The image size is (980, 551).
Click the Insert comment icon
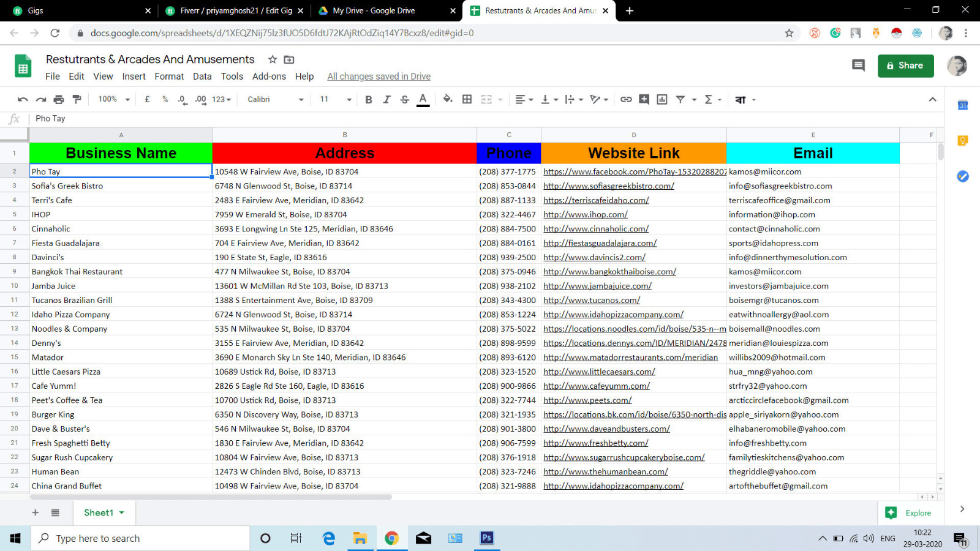coord(644,99)
